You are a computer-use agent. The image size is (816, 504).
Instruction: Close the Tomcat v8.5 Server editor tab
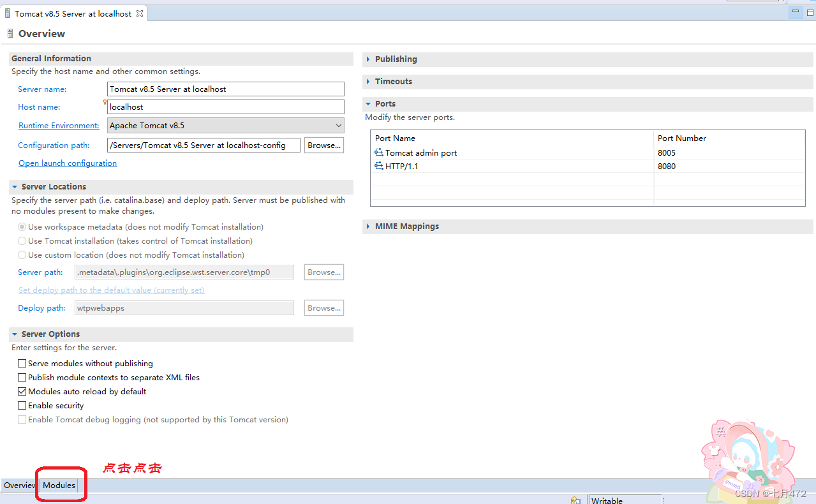[x=140, y=13]
